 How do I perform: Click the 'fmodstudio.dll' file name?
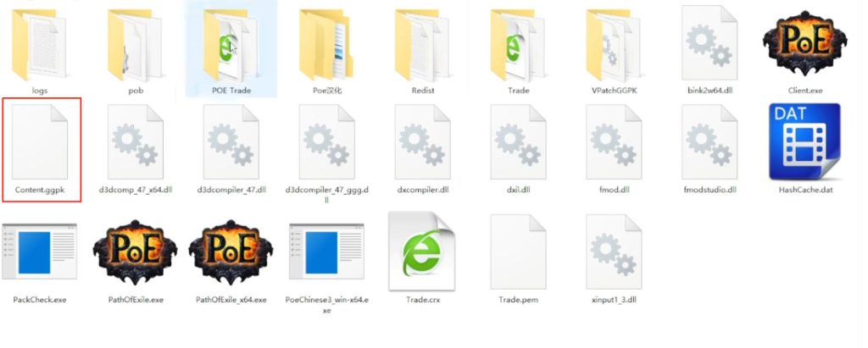(x=709, y=190)
